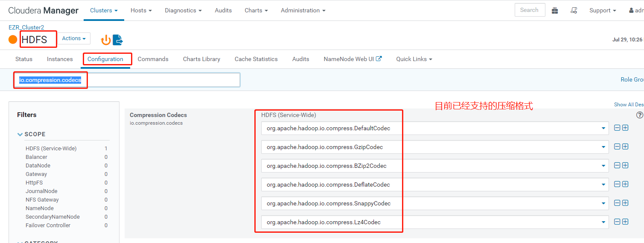Screen dimensions: 644x243
Task: Open the Clusters menu
Action: pyautogui.click(x=104, y=10)
